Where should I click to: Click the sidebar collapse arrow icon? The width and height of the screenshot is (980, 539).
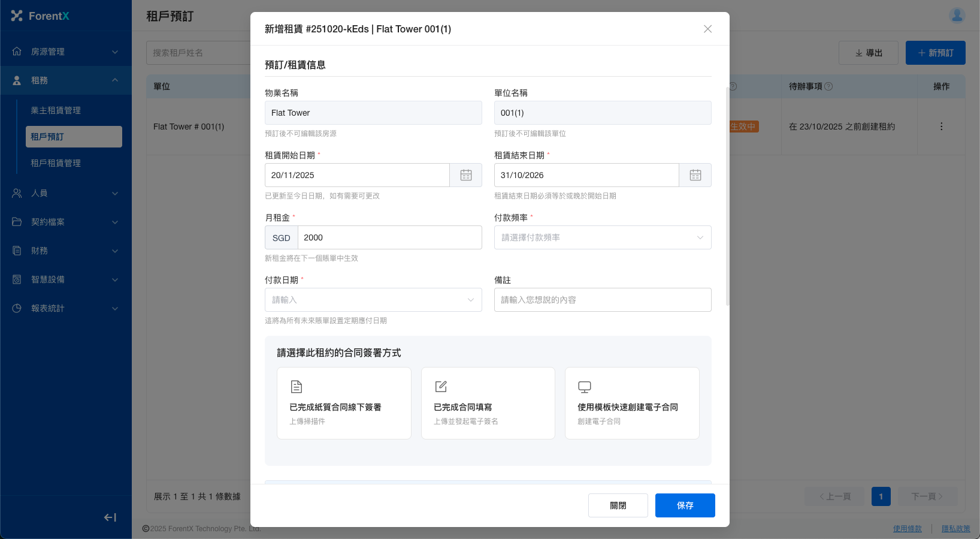pyautogui.click(x=110, y=517)
